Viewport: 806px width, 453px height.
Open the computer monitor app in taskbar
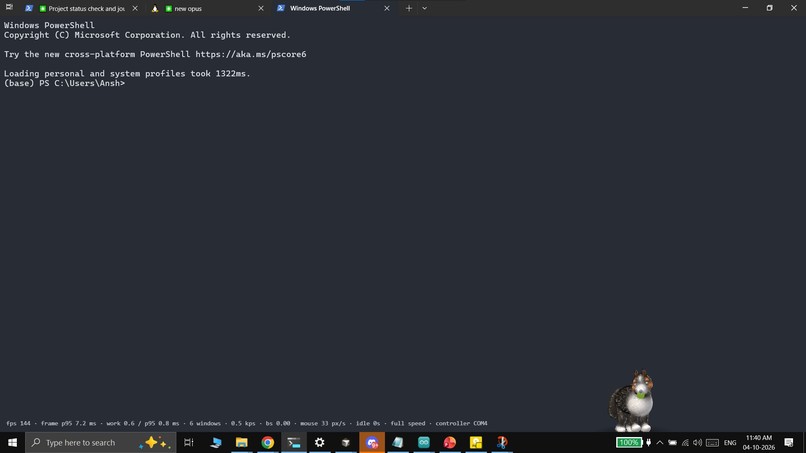tap(216, 442)
